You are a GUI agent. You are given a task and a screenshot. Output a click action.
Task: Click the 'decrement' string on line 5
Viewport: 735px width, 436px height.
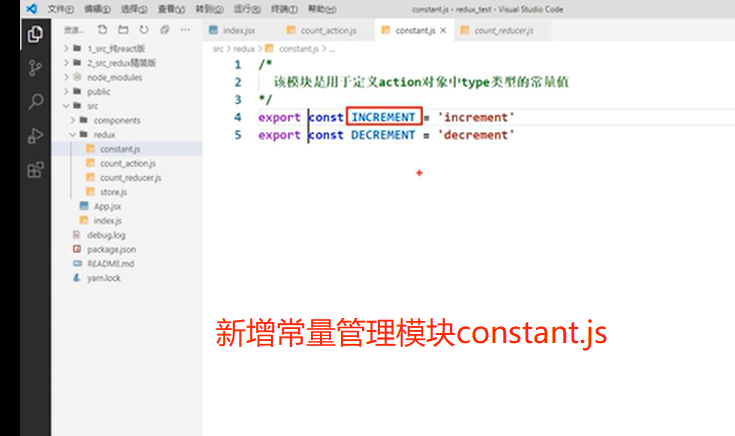pos(476,135)
